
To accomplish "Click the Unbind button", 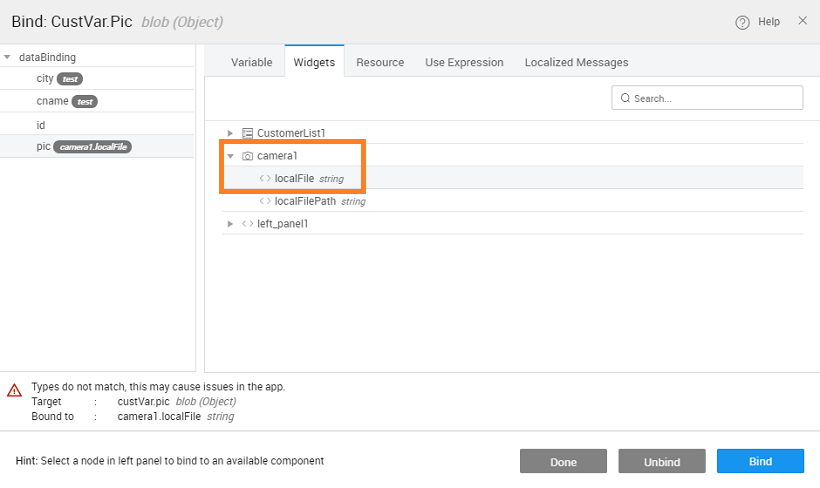I will coord(662,461).
